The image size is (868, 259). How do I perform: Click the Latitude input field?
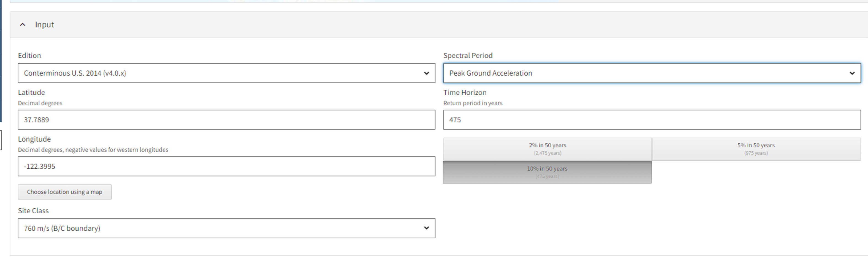[x=226, y=119]
